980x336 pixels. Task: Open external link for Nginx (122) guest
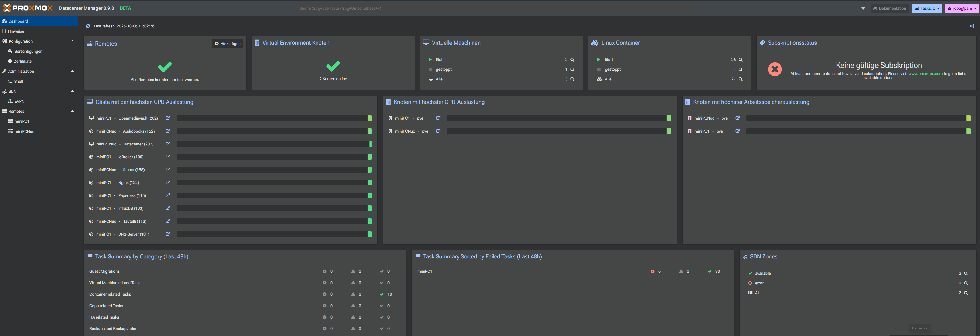pos(168,183)
